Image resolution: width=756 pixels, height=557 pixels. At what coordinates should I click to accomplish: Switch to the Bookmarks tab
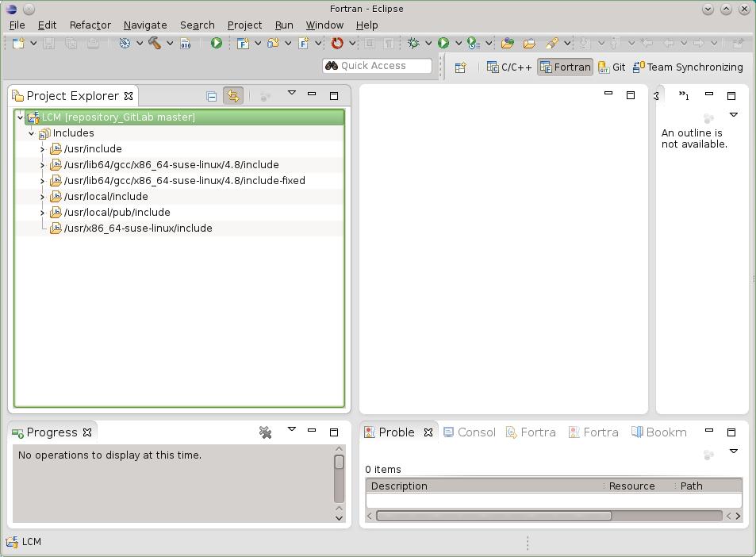coord(659,432)
